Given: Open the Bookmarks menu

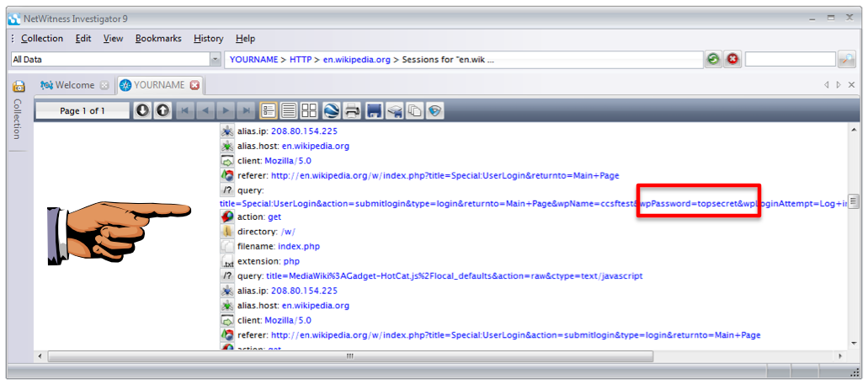Looking at the screenshot, I should (158, 38).
